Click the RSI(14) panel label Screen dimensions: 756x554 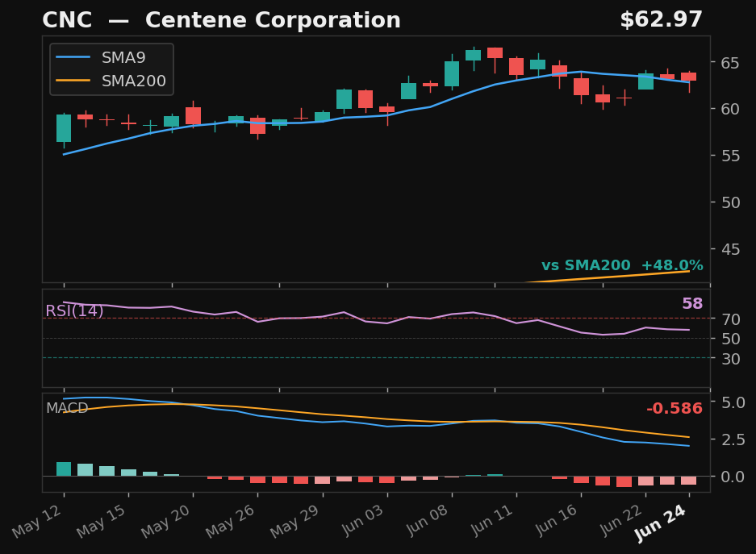coord(74,310)
